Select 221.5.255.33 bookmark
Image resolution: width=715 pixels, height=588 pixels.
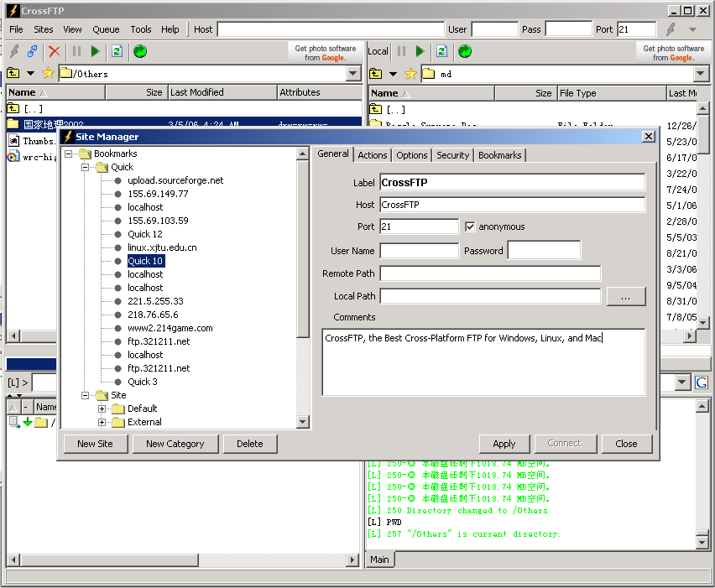click(x=155, y=301)
